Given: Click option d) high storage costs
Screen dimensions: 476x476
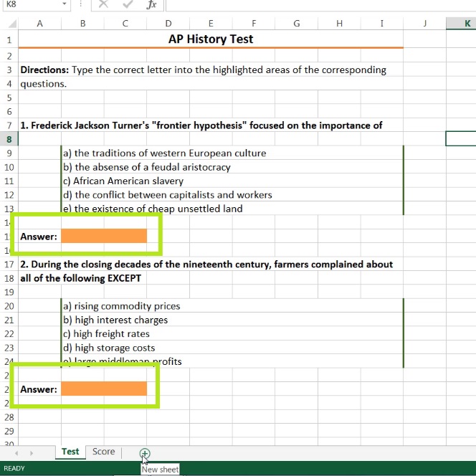Looking at the screenshot, I should pos(109,348).
